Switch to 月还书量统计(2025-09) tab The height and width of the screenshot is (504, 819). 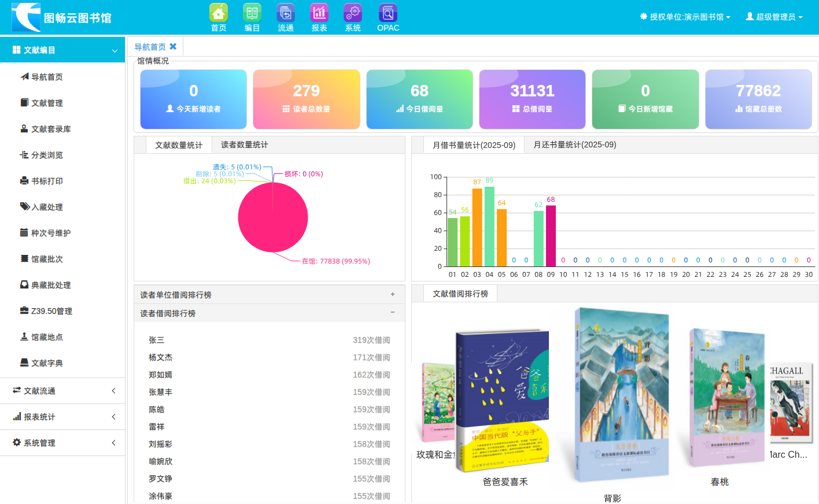pos(574,145)
